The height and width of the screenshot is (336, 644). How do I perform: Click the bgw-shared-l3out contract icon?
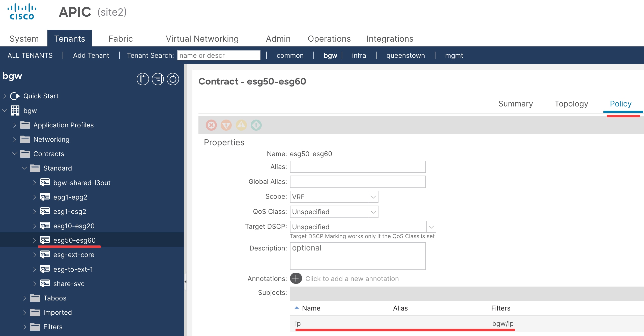click(45, 183)
